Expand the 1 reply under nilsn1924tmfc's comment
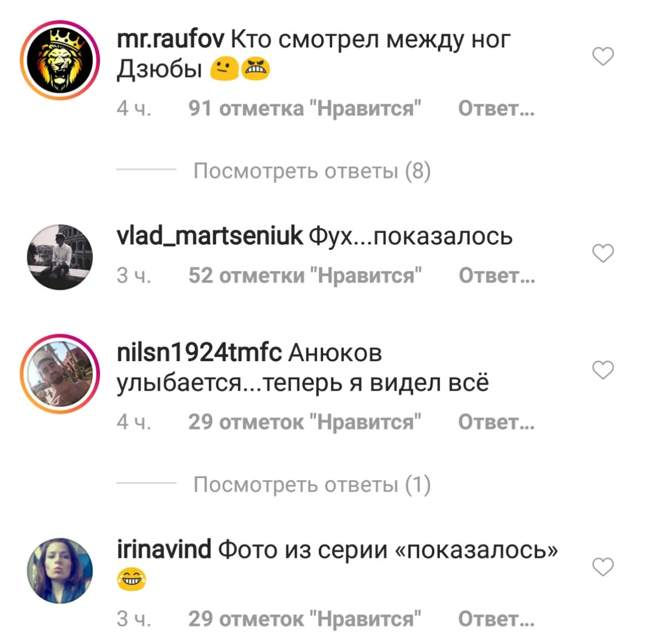This screenshot has width=653, height=644. click(x=312, y=484)
